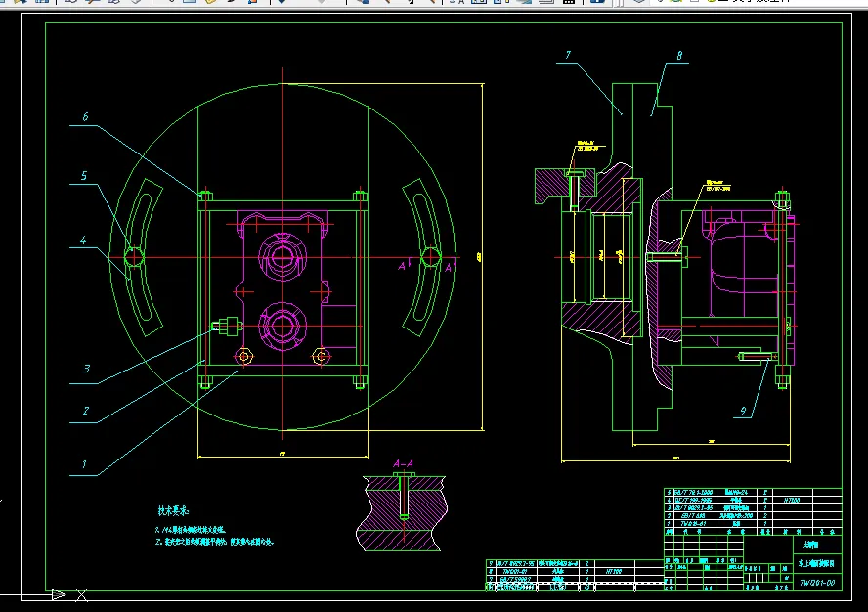
Task: Click drawing number TWQ01-00 in title block
Action: point(817,582)
